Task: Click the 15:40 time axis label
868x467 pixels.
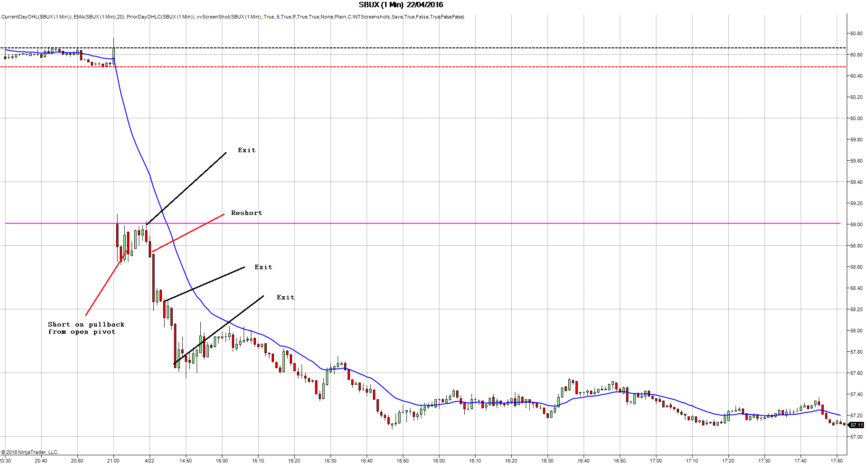Action: (366, 461)
